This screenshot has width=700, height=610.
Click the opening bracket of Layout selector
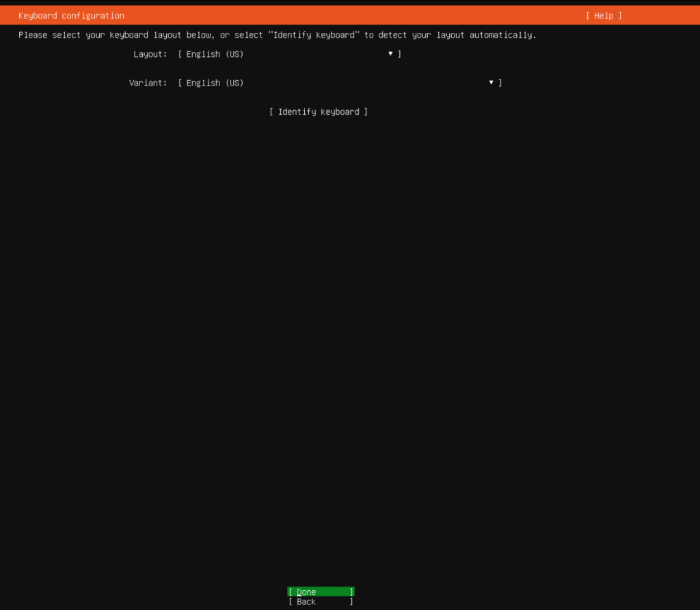click(x=180, y=54)
